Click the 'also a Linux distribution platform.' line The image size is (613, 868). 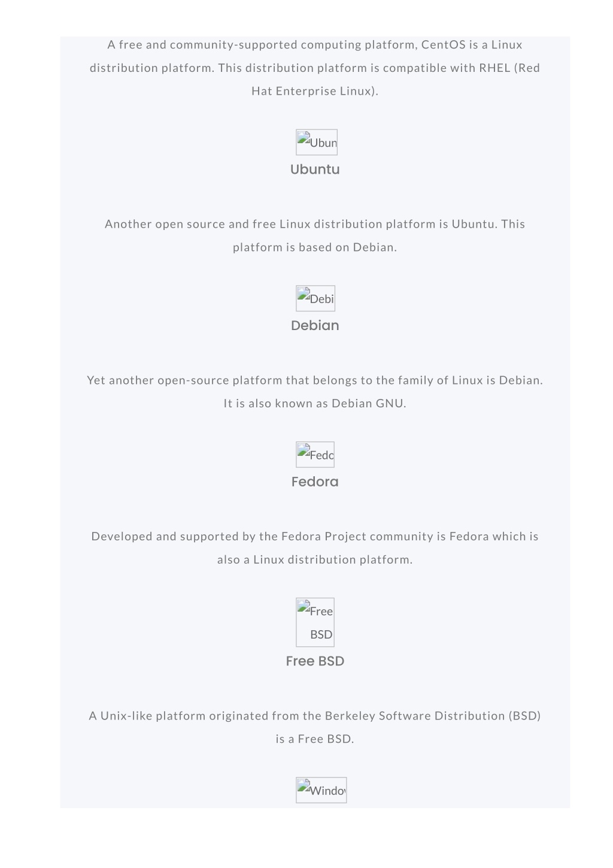point(315,559)
